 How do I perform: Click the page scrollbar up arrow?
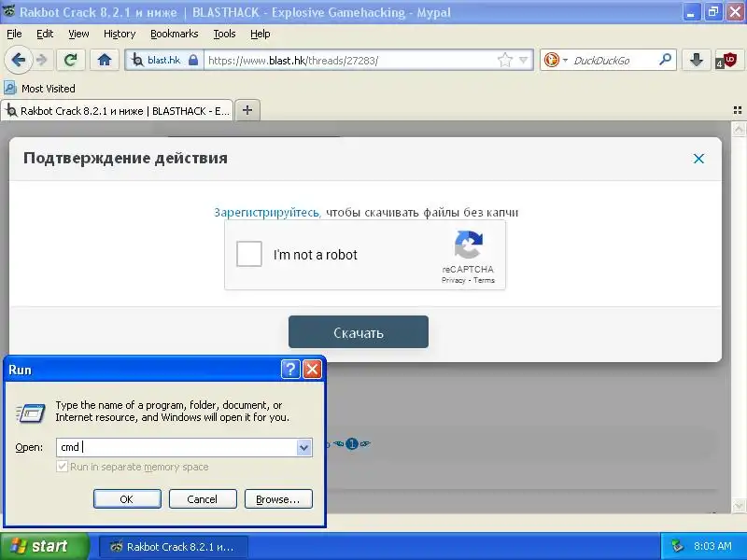click(x=739, y=129)
